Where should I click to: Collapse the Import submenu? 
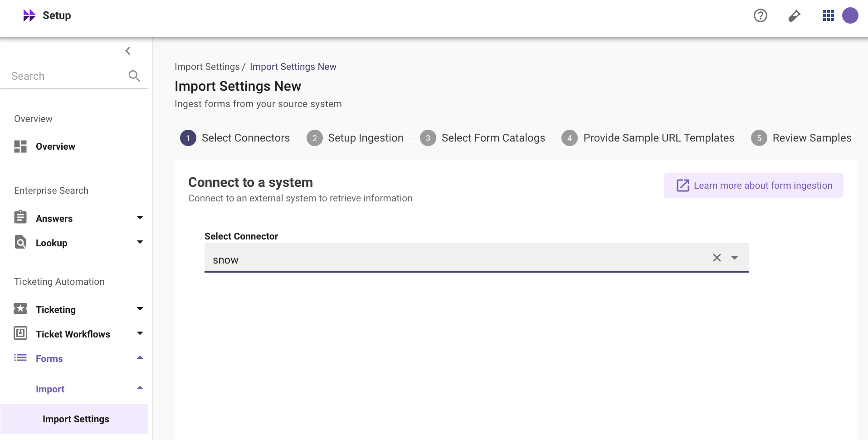point(140,388)
